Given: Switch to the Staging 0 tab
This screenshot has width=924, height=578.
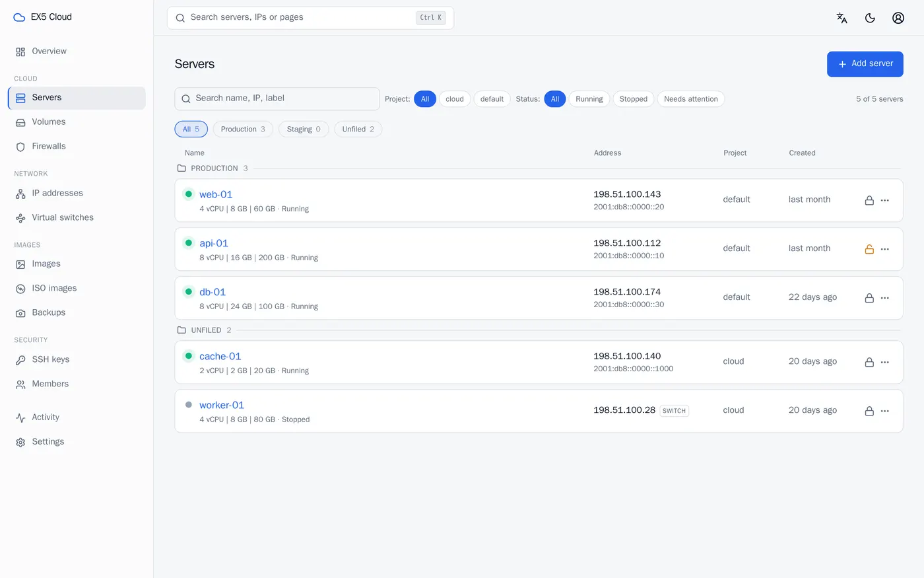Looking at the screenshot, I should click(x=304, y=129).
